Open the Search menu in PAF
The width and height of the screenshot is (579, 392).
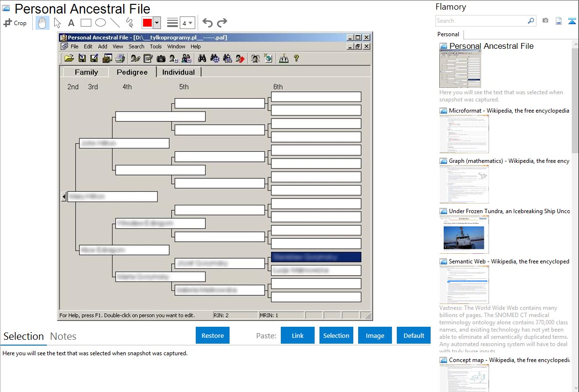[x=136, y=46]
